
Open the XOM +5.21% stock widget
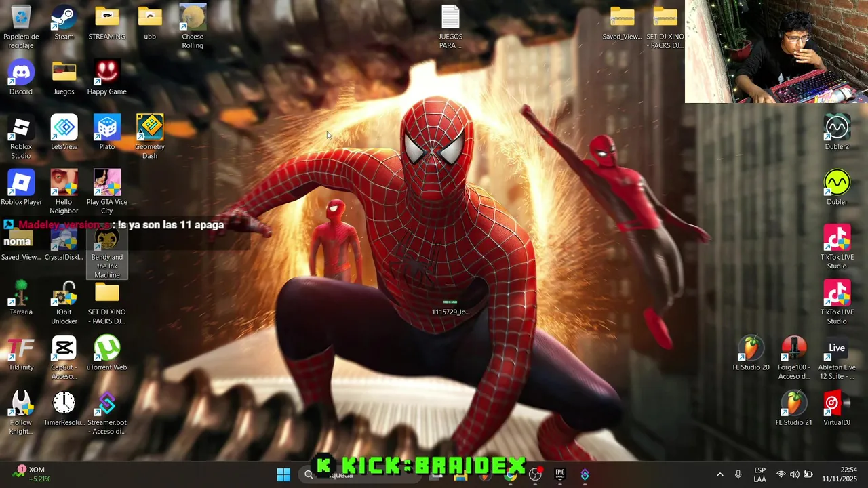pyautogui.click(x=32, y=474)
